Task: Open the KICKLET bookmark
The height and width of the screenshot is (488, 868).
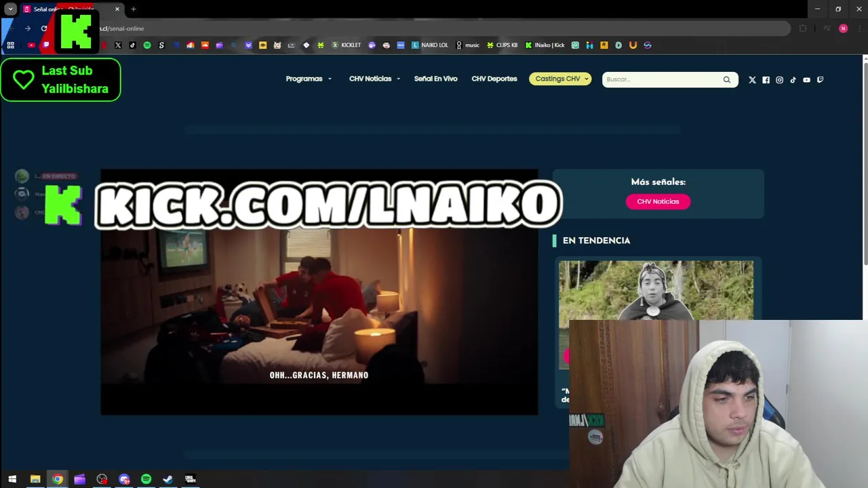Action: pos(346,45)
